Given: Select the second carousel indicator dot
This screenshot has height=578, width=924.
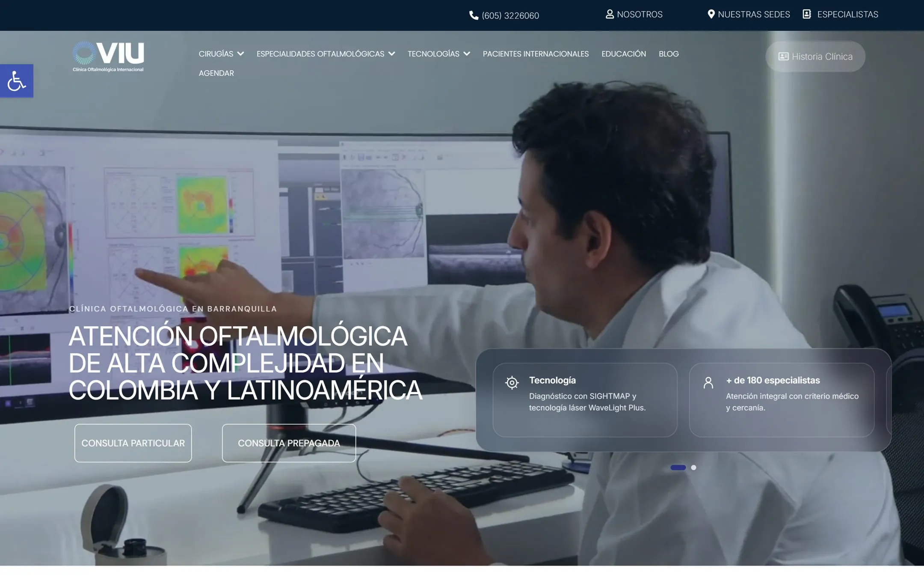Looking at the screenshot, I should click(693, 468).
